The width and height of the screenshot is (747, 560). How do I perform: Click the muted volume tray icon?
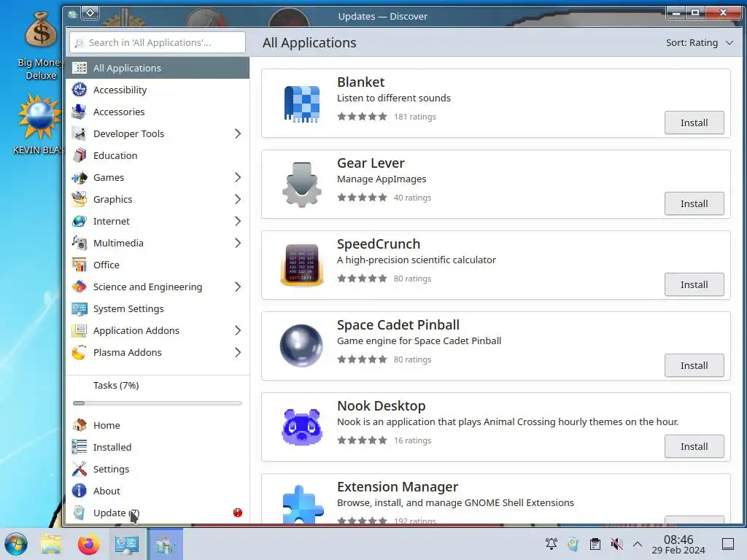[x=617, y=544]
